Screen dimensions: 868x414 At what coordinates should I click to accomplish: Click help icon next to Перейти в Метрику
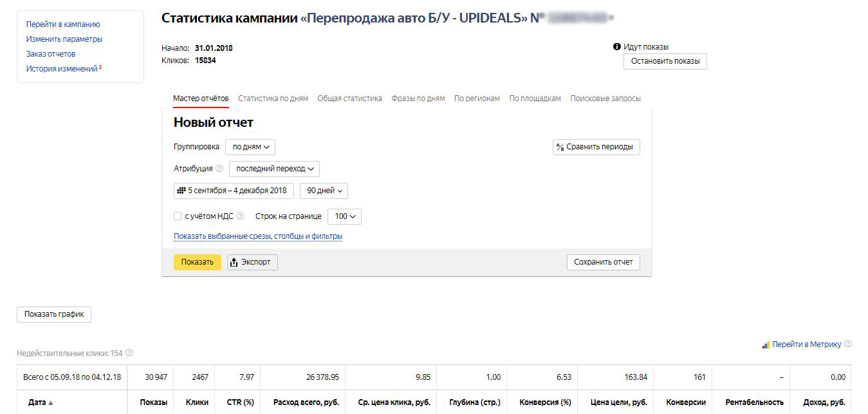[x=848, y=344]
